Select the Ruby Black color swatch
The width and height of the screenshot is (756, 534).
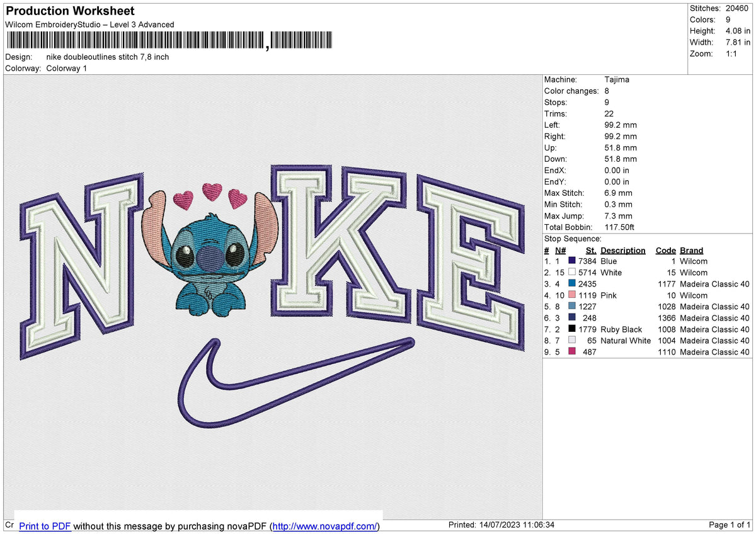click(572, 329)
